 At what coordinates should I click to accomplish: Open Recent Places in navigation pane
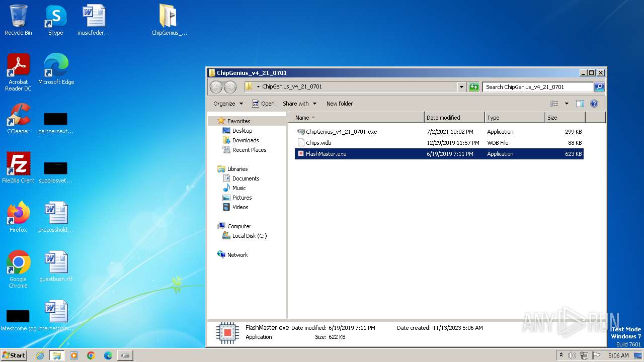tap(249, 150)
